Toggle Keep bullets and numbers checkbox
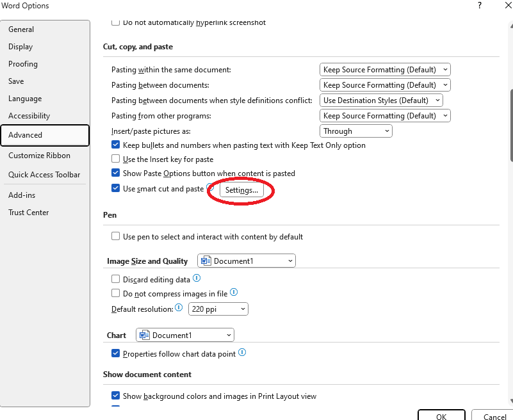Image resolution: width=513 pixels, height=420 pixels. coord(115,145)
